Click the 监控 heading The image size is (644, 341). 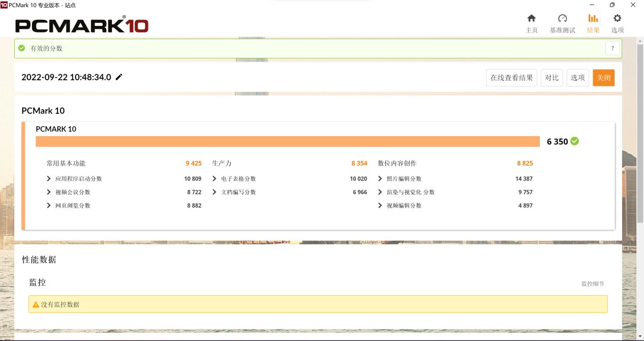[38, 283]
